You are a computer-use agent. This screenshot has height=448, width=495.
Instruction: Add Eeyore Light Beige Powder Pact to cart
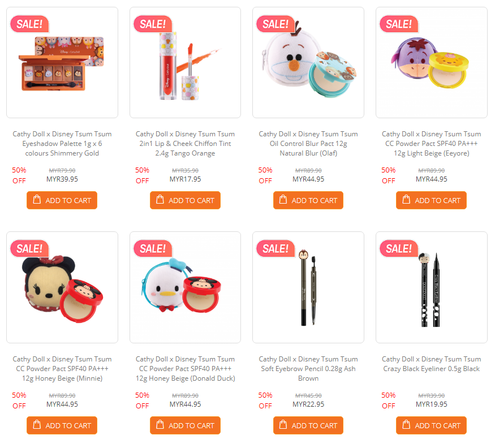click(x=431, y=200)
